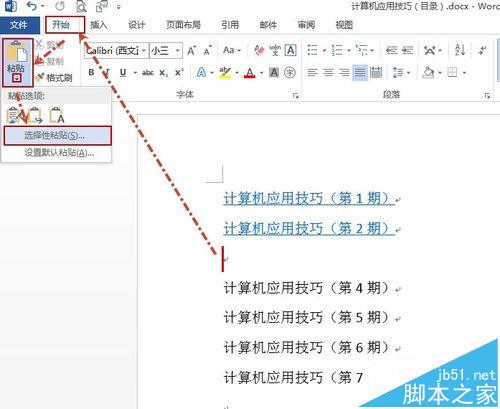
Task: Click the 格式刷 format painter
Action: pos(55,78)
